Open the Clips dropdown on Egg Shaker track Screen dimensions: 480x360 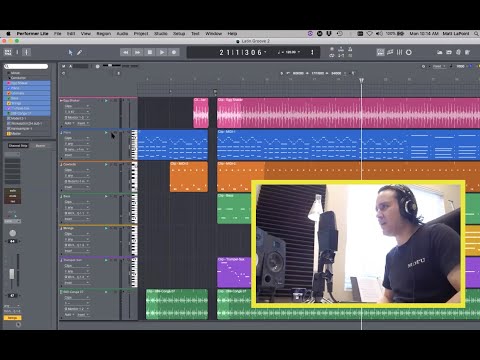click(77, 106)
